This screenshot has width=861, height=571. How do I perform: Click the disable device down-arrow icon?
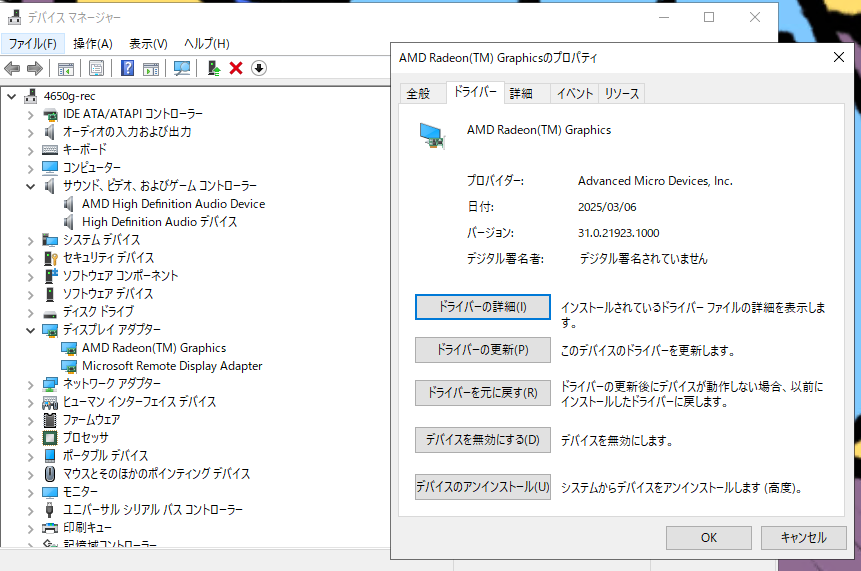(259, 68)
